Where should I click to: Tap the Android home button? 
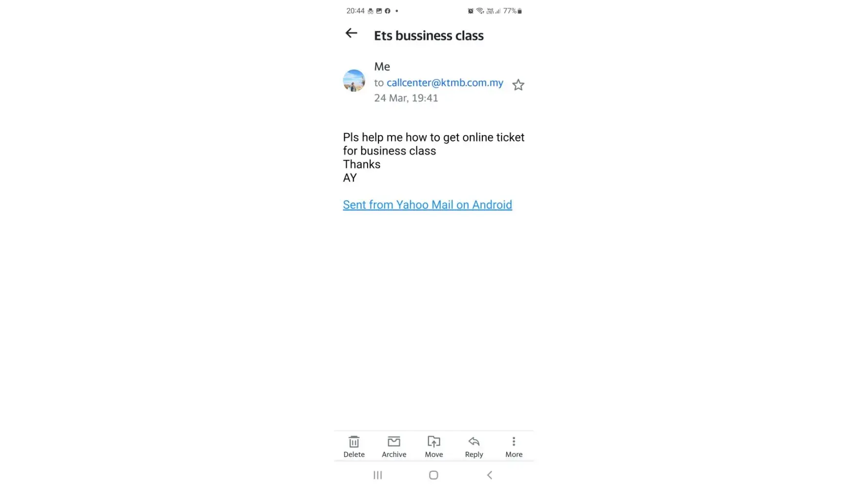(434, 475)
